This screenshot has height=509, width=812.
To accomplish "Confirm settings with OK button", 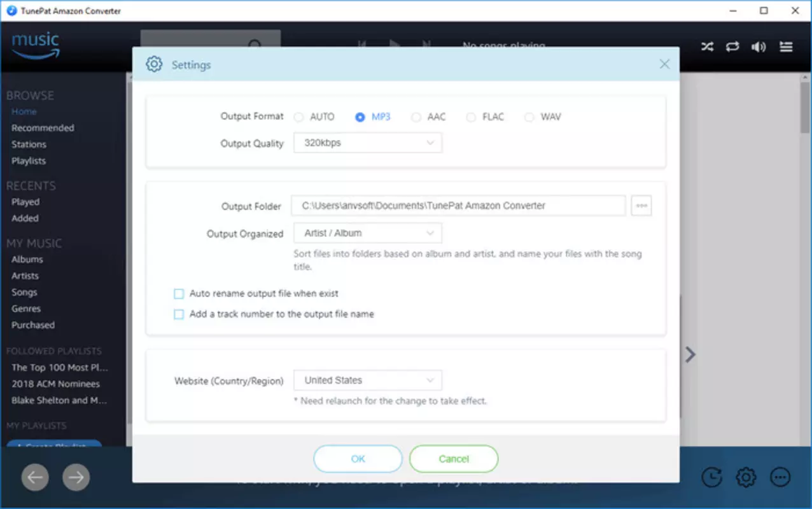I will tap(358, 459).
